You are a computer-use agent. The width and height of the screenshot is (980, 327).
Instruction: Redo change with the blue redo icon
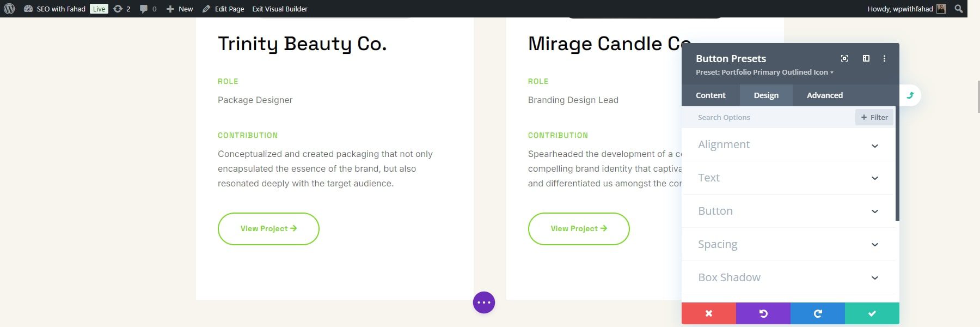tap(817, 313)
